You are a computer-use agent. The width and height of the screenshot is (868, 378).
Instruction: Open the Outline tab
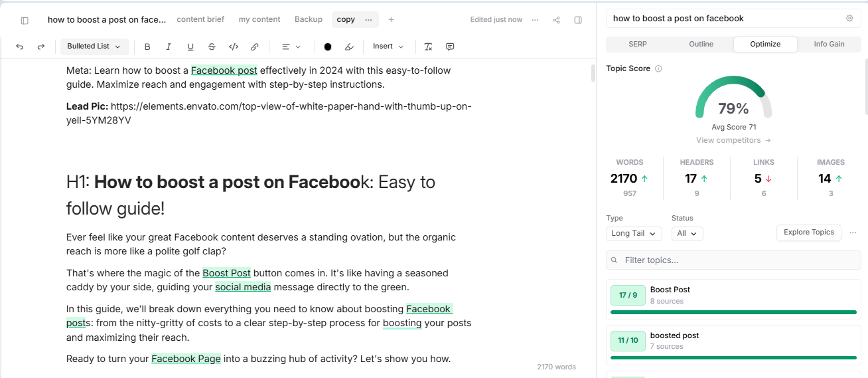[701, 44]
